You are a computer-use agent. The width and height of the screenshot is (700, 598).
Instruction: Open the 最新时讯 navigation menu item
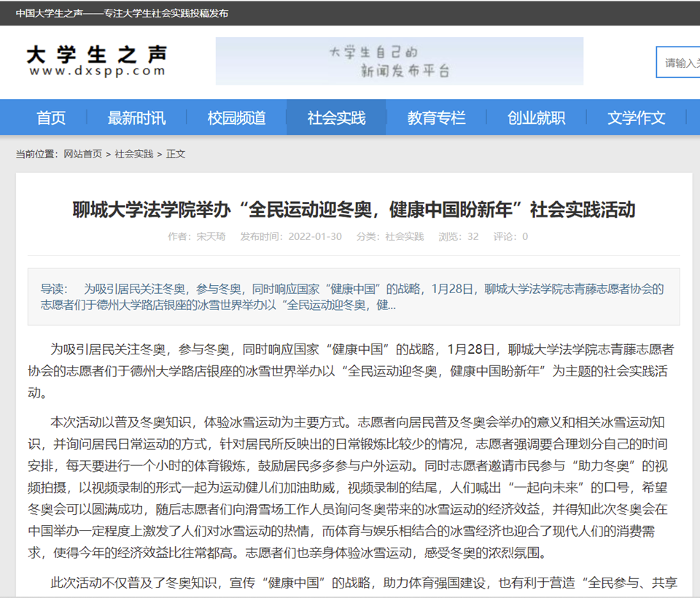pos(136,117)
